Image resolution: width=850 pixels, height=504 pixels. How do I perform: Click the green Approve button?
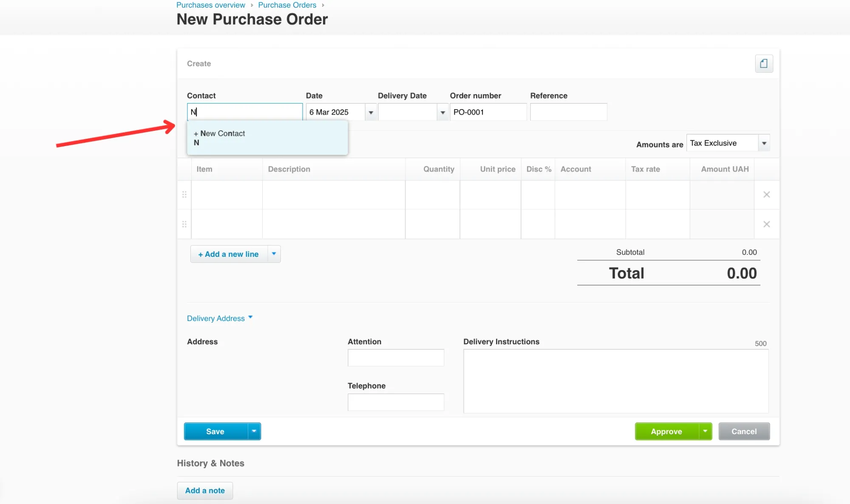666,431
